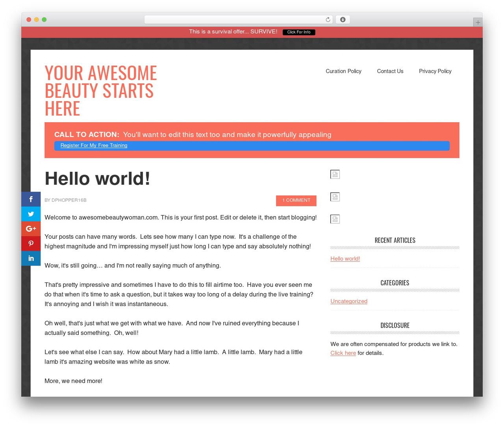Click the author name DPHOPPER16B
Screen dimensions: 504x427
pos(69,200)
